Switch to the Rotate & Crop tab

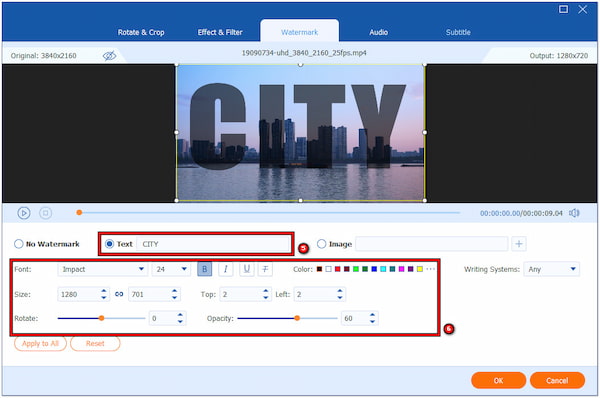pos(141,32)
